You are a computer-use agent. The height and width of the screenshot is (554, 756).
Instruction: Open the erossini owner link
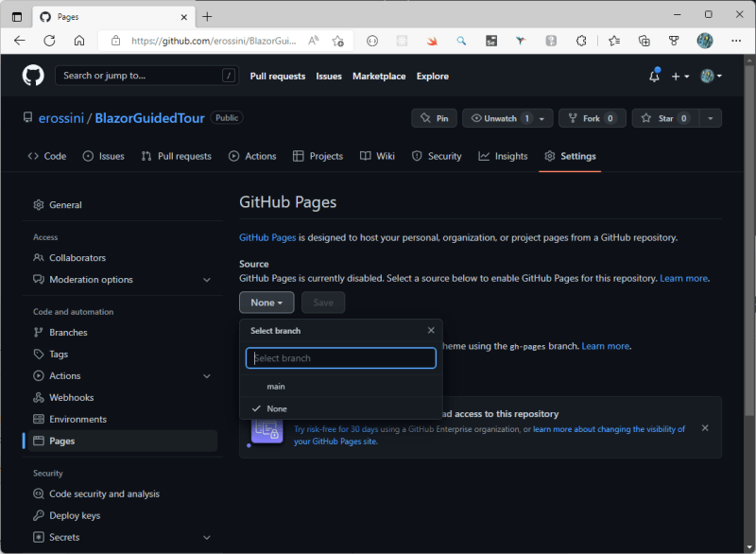[x=61, y=118]
